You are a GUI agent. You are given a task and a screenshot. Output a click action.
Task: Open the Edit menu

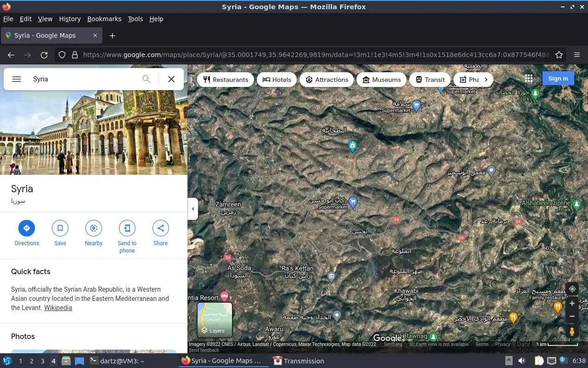click(x=26, y=19)
